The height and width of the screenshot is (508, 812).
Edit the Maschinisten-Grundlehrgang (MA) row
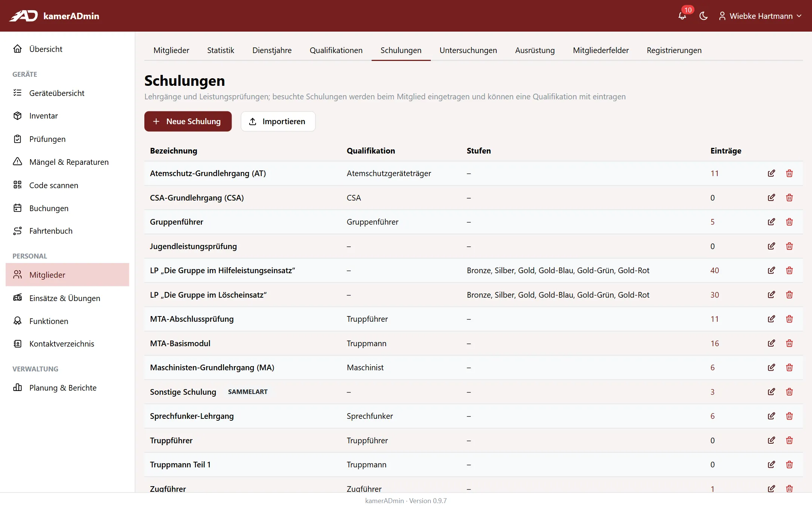(771, 368)
